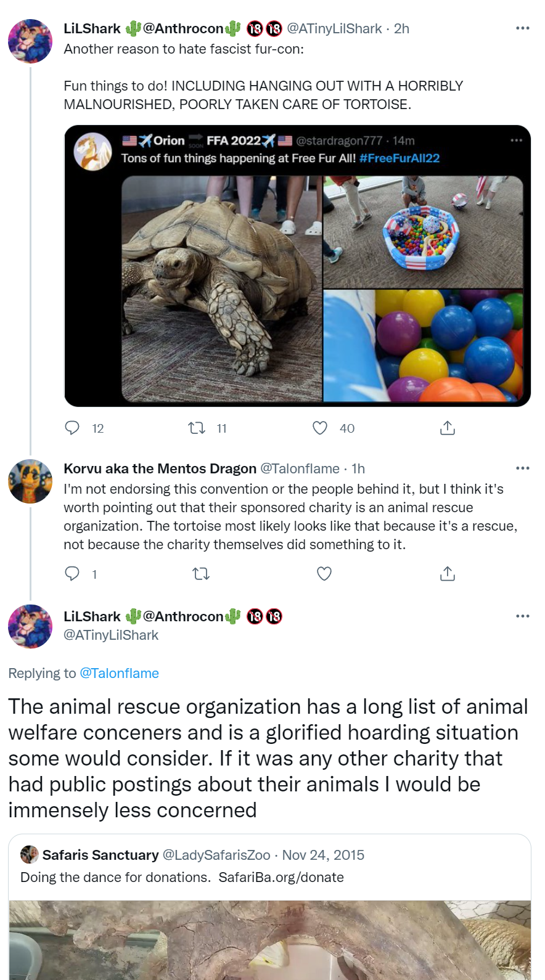The image size is (545, 980).
Task: Like the tweet with 40 likes
Action: pyautogui.click(x=320, y=428)
